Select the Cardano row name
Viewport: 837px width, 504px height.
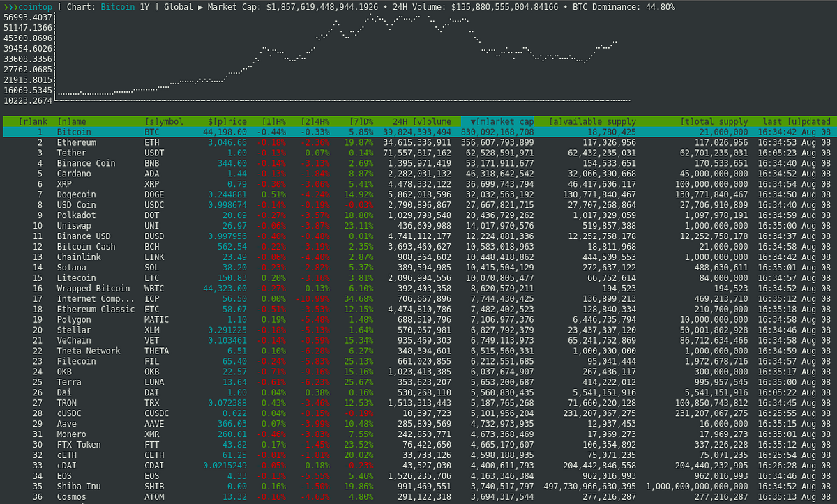[x=74, y=174]
